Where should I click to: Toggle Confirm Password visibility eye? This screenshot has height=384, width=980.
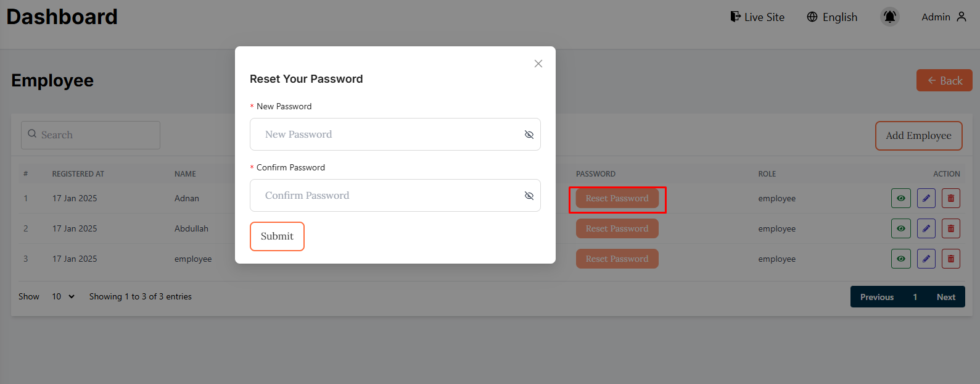[529, 196]
